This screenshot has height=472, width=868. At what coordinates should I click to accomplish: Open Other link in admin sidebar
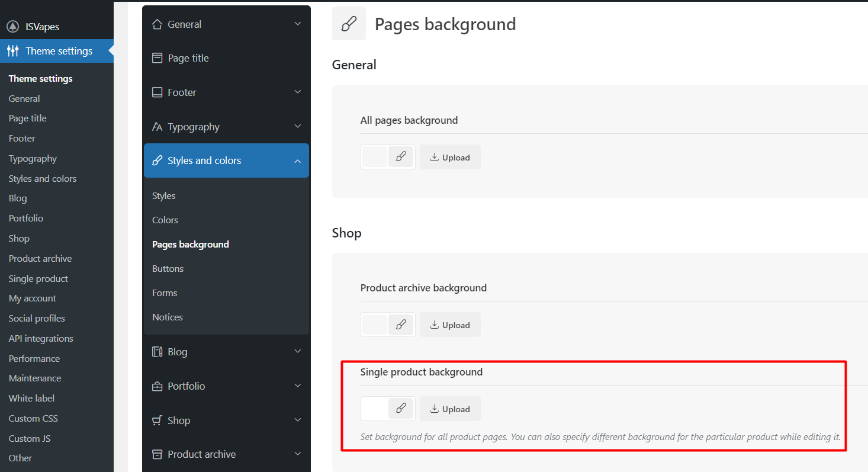point(20,458)
